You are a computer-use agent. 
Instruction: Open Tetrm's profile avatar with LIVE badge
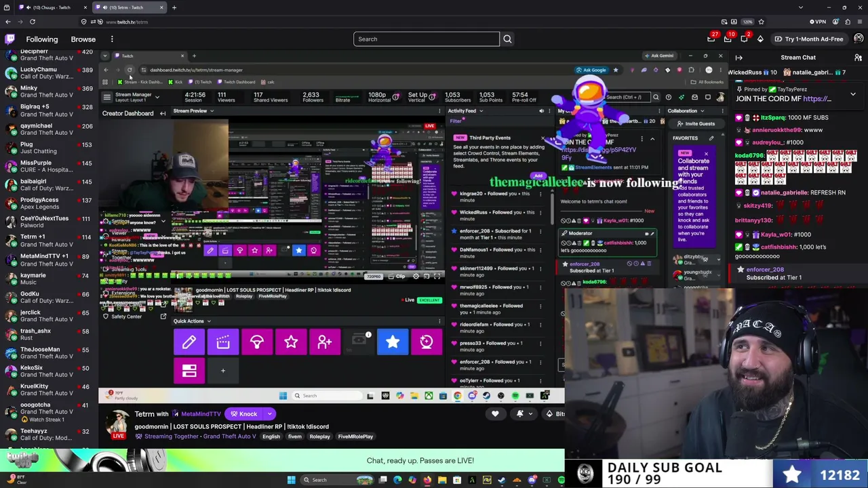coord(118,425)
